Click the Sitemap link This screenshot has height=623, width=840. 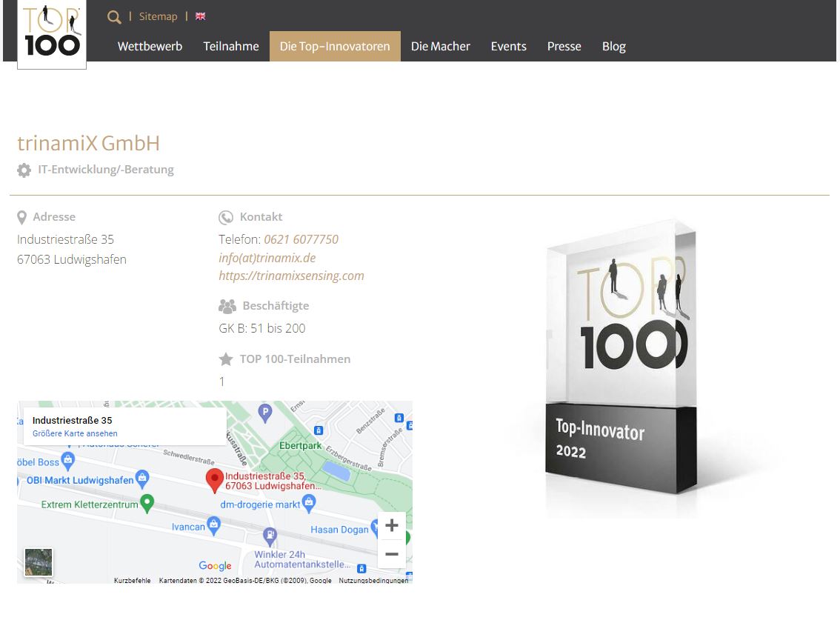click(158, 16)
